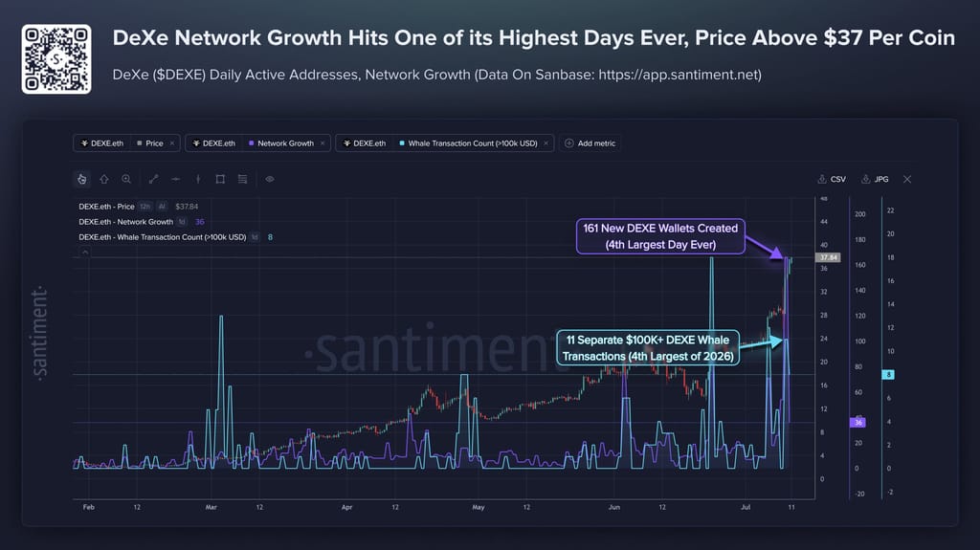This screenshot has height=550, width=980.
Task: Select the horizontal line drawing tool
Action: pos(176,180)
